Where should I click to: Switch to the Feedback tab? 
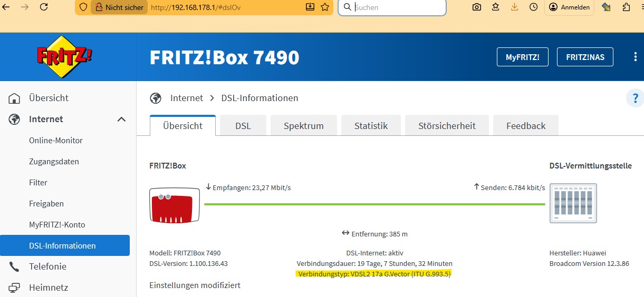pos(526,126)
